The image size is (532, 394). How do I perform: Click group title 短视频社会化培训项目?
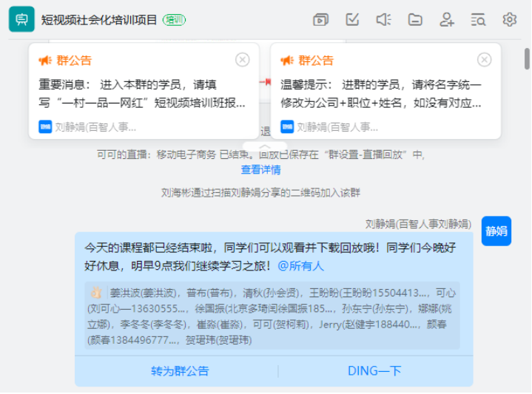point(99,20)
